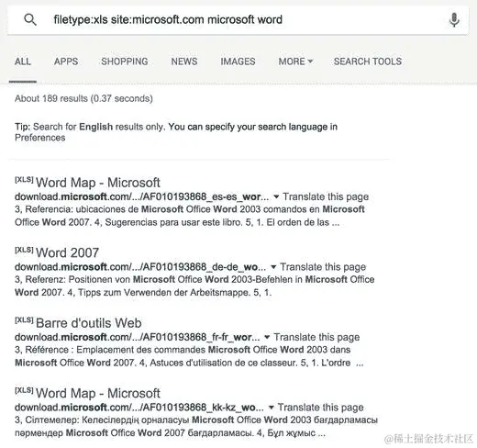
Task: Translate this page for fr-fr result
Action: (x=316, y=337)
